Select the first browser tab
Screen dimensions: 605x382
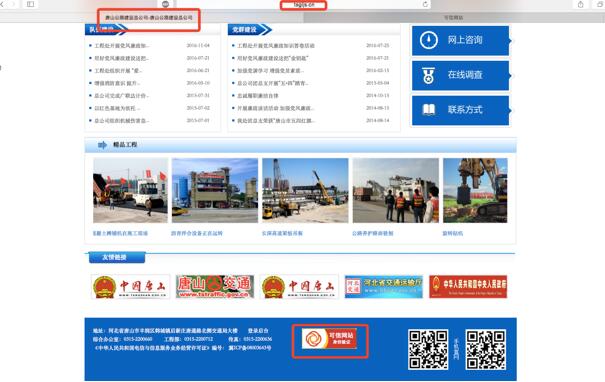(x=149, y=17)
